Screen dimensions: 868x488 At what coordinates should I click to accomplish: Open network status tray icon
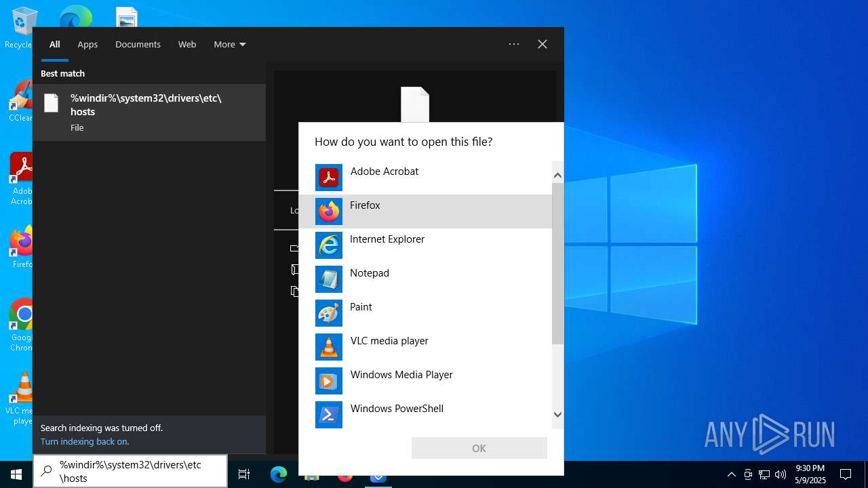coord(764,474)
